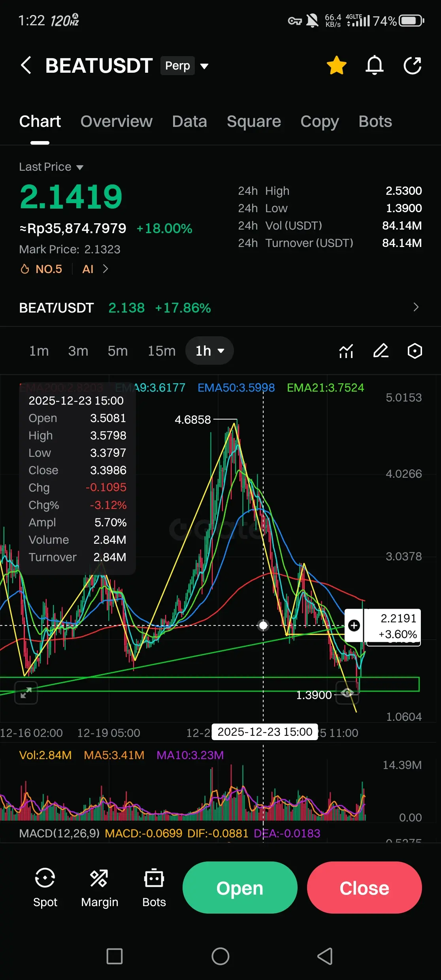Tap the Android back triangle button
The height and width of the screenshot is (980, 441).
coord(325,956)
